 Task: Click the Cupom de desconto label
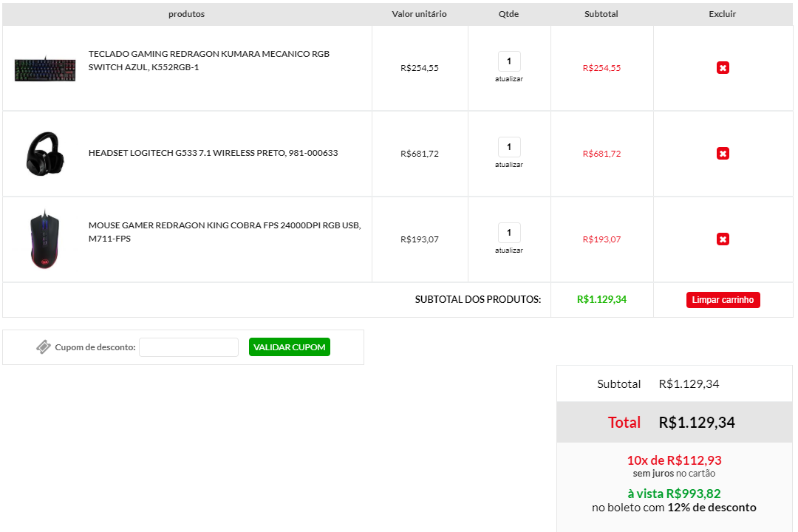pyautogui.click(x=95, y=347)
